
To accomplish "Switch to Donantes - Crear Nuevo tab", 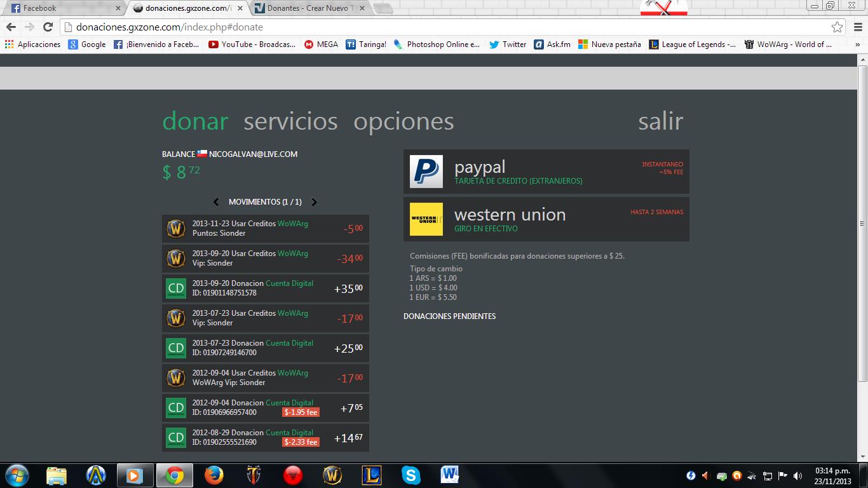I will pyautogui.click(x=310, y=8).
